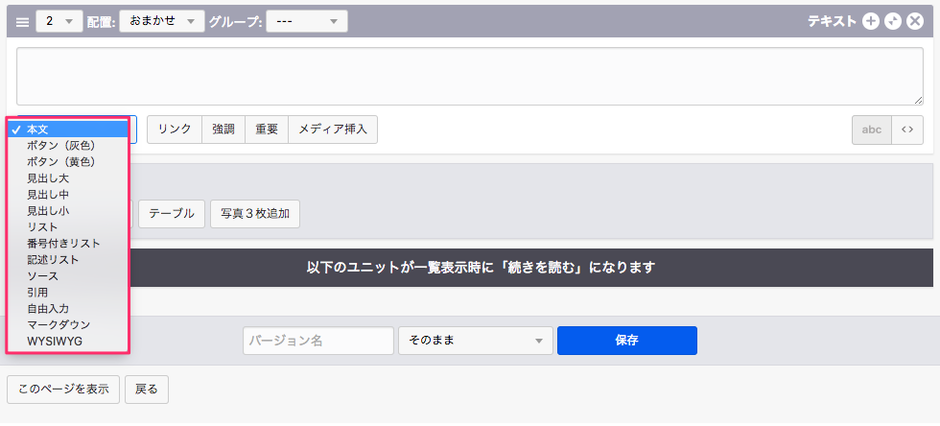The width and height of the screenshot is (940, 426).
Task: Pick the リスト option
Action: click(68, 227)
